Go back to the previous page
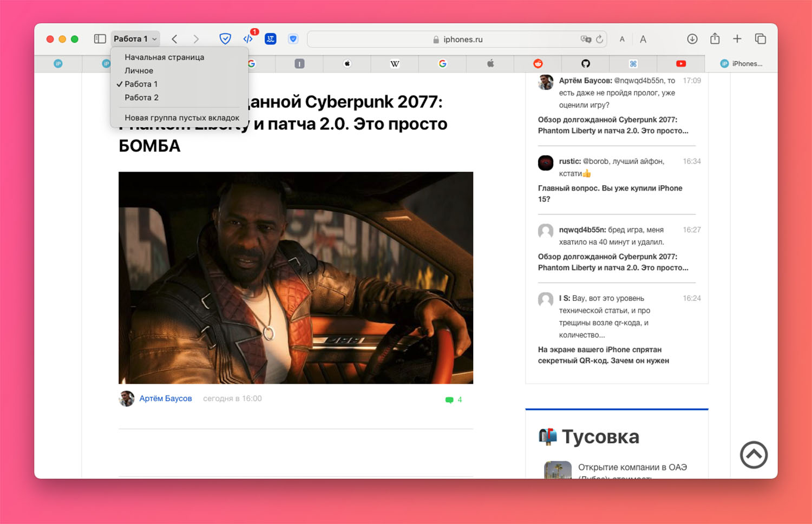This screenshot has width=812, height=524. [174, 39]
